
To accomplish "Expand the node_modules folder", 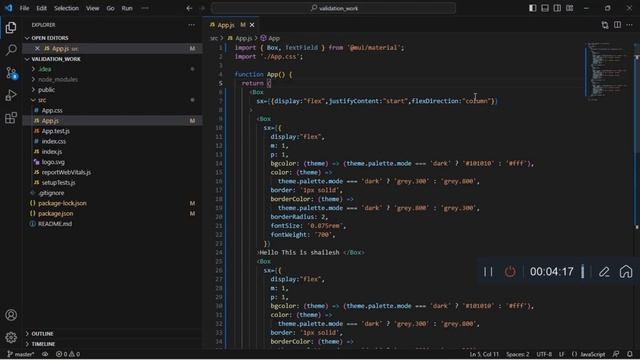I will (58, 79).
